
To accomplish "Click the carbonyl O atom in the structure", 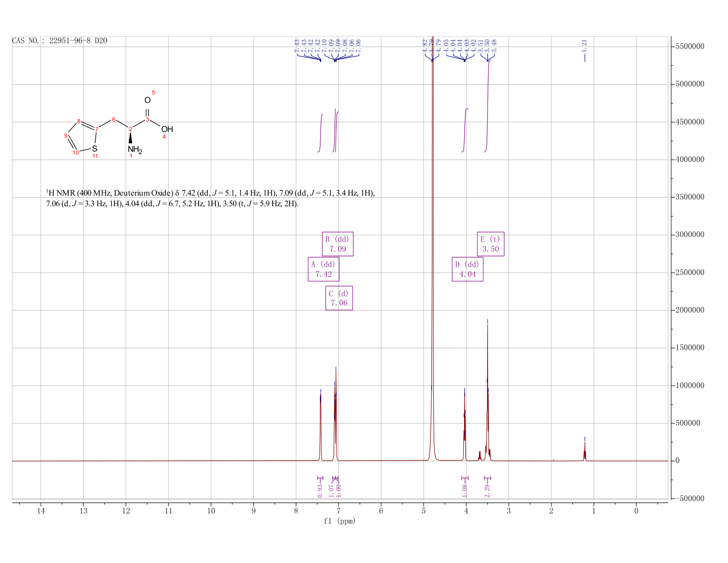I will [x=147, y=100].
